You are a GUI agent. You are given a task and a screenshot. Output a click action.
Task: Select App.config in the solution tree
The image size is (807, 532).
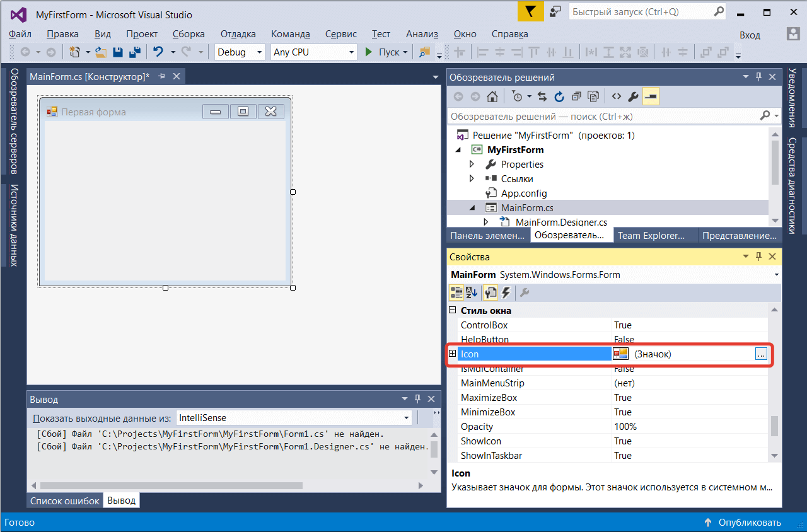(523, 194)
